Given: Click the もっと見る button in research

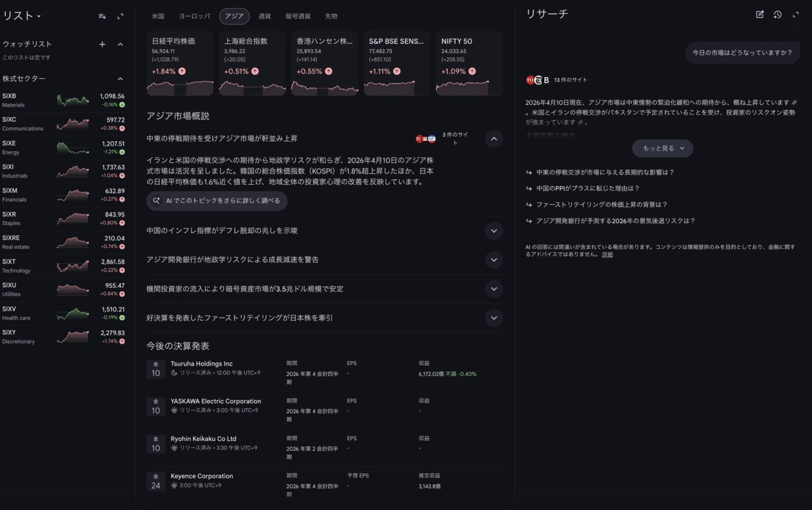Looking at the screenshot, I should click(x=662, y=149).
